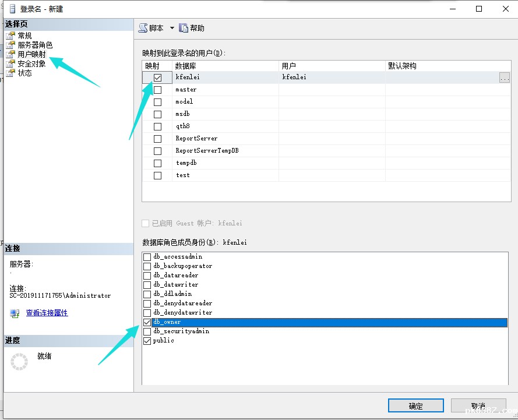Viewport: 518px width, 420px height.
Task: Open 查看连接属性 link
Action: pos(47,313)
